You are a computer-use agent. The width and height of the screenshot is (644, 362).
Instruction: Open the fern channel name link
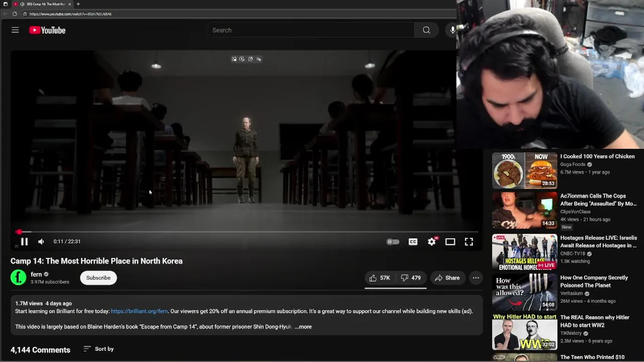(36, 275)
